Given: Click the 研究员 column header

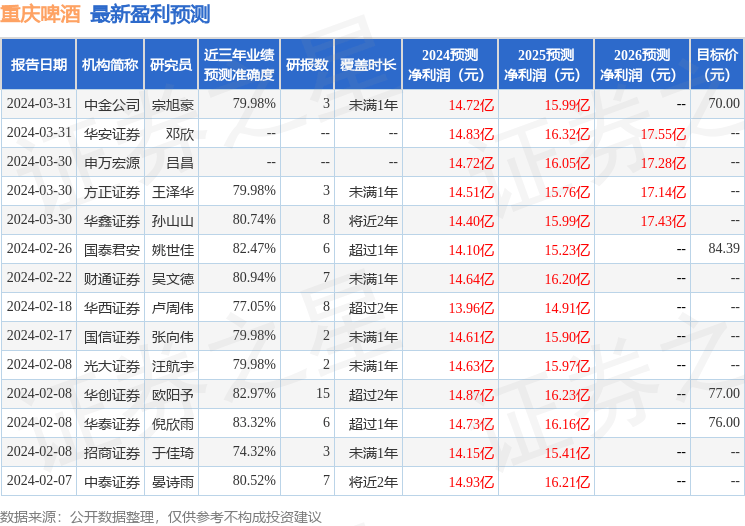Looking at the screenshot, I should click(x=171, y=65).
